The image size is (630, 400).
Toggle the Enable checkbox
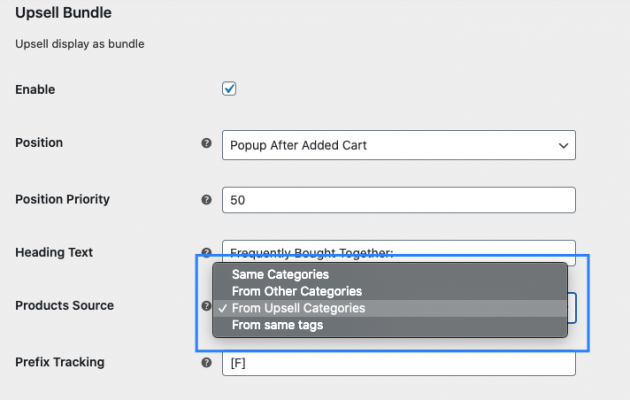229,89
